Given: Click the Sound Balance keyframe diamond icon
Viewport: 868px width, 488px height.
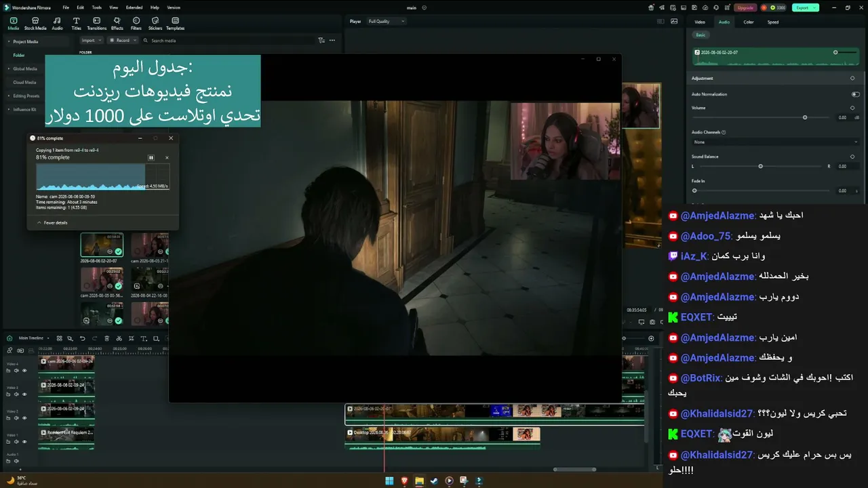Looking at the screenshot, I should tap(852, 157).
